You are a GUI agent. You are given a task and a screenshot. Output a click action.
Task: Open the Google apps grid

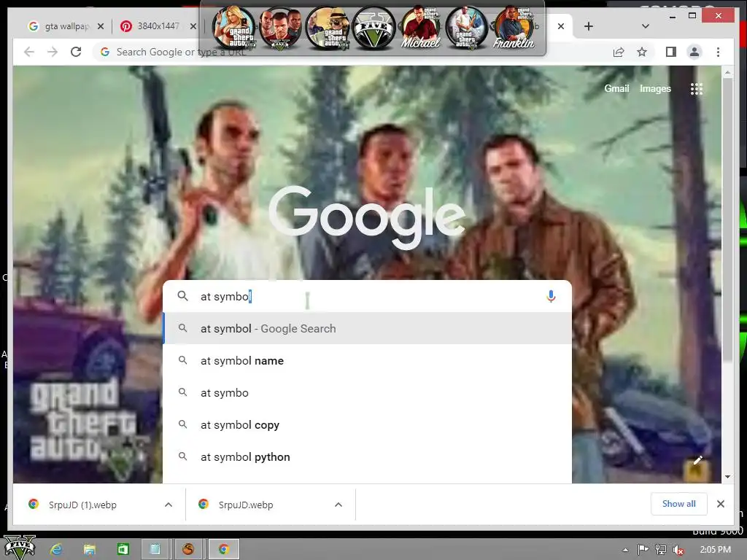tap(696, 88)
